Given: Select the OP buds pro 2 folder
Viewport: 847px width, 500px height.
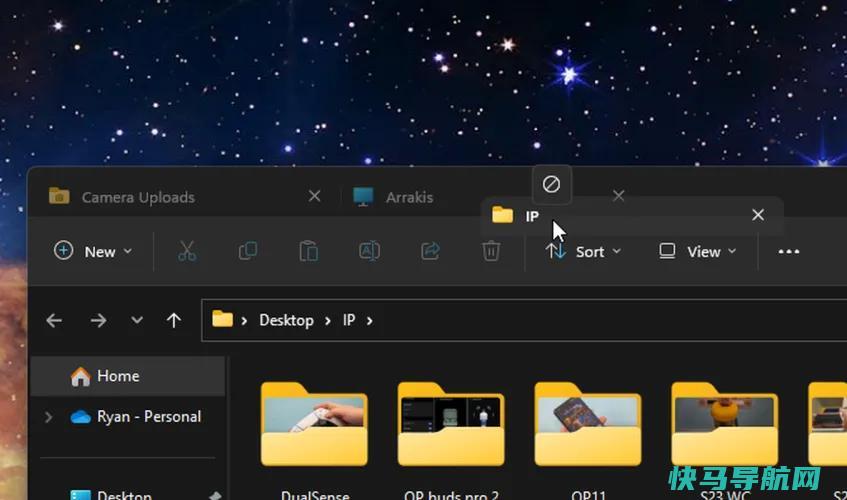Looking at the screenshot, I should tap(451, 423).
